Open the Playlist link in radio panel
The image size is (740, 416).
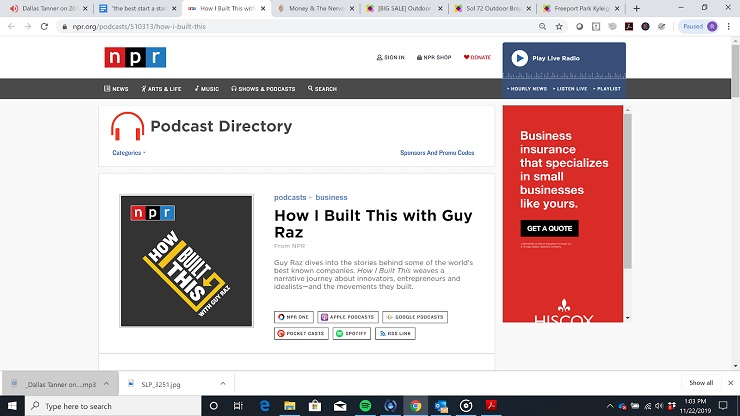point(607,89)
